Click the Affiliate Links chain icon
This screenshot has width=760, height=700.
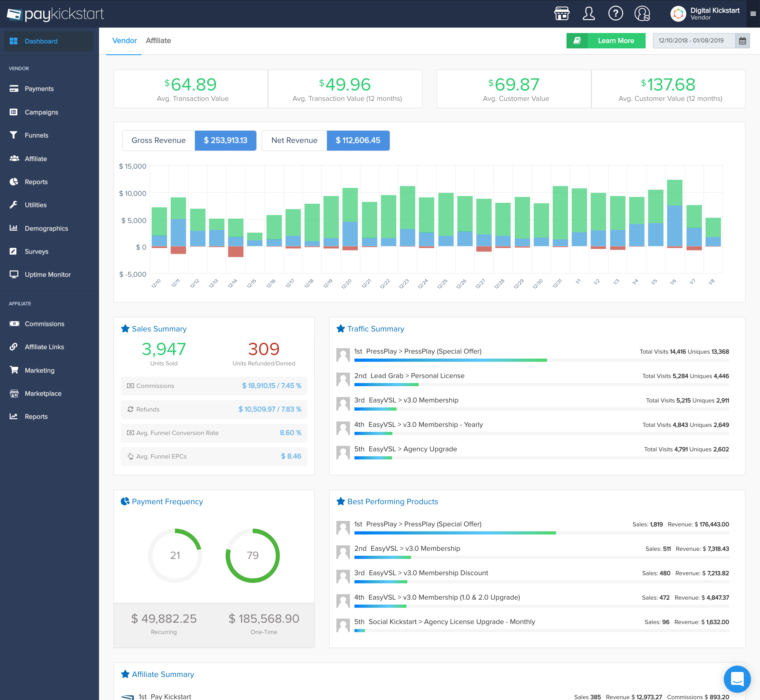click(x=14, y=347)
